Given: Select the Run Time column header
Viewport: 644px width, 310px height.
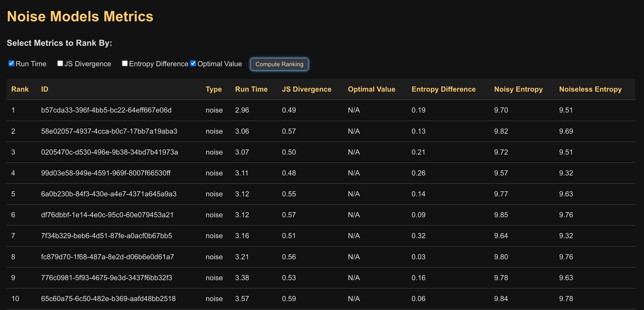Looking at the screenshot, I should (x=251, y=89).
